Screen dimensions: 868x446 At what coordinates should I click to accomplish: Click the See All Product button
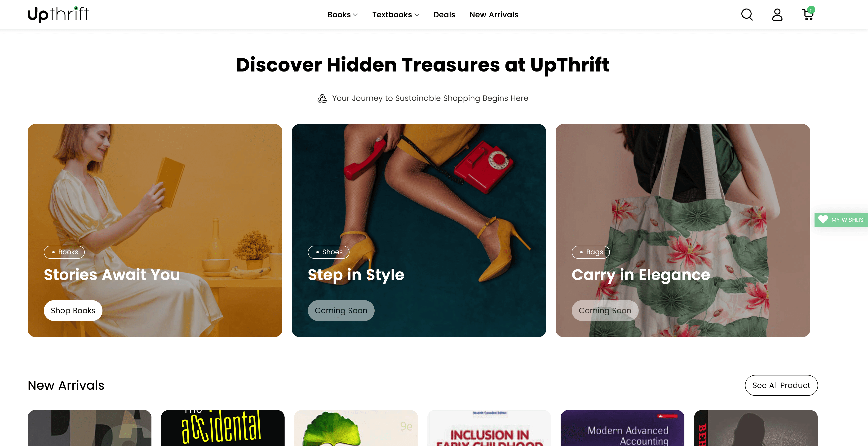click(x=781, y=385)
